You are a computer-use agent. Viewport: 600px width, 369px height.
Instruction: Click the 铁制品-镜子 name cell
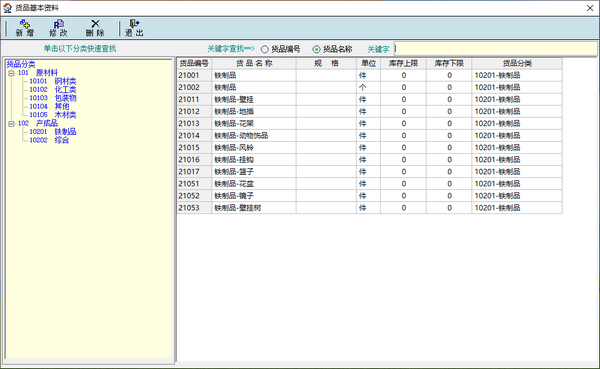tap(254, 196)
